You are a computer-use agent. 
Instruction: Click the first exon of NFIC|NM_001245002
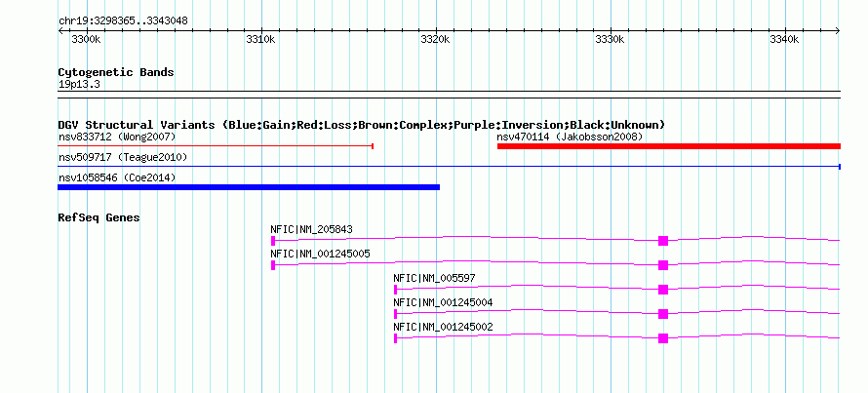pos(395,338)
